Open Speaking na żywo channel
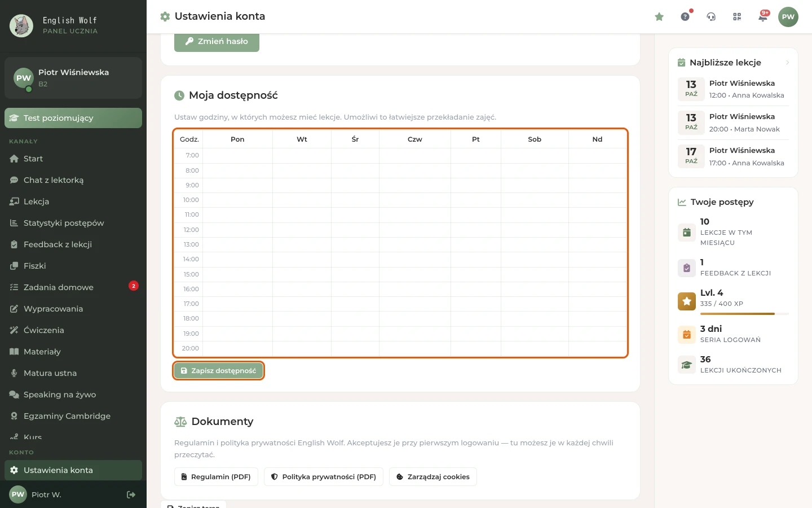This screenshot has width=812, height=508. click(x=73, y=395)
